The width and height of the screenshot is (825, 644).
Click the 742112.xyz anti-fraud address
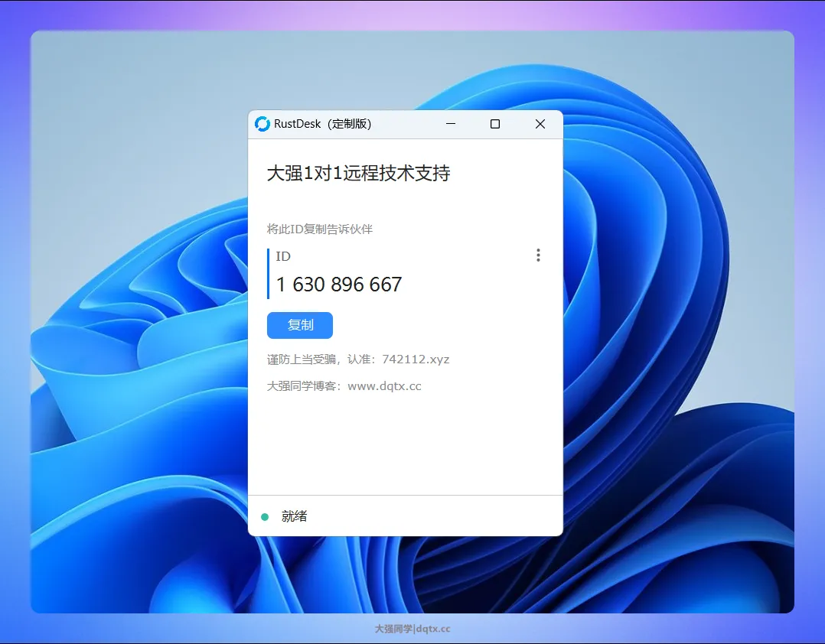(x=416, y=359)
